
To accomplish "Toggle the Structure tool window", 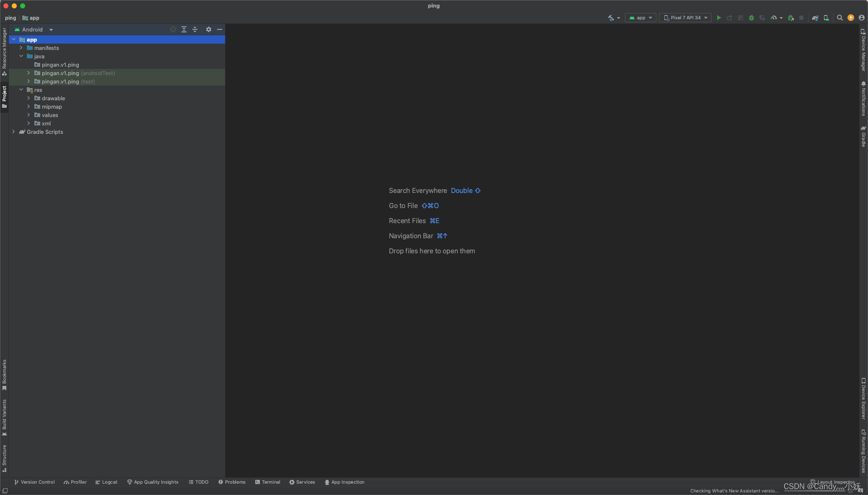I will tap(5, 457).
